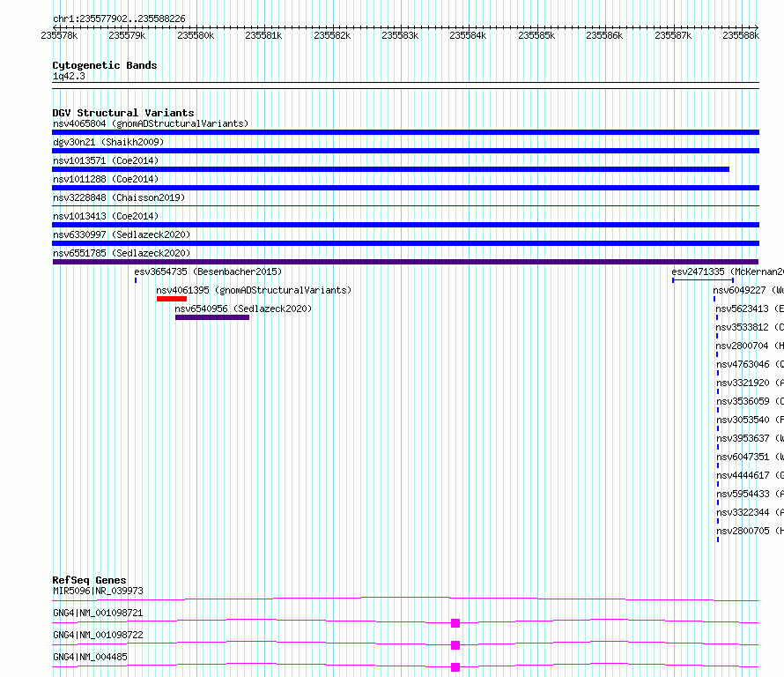Click the purple nsv6551785 variant bar
Viewport: 784px width, 677px height.
pyautogui.click(x=405, y=262)
